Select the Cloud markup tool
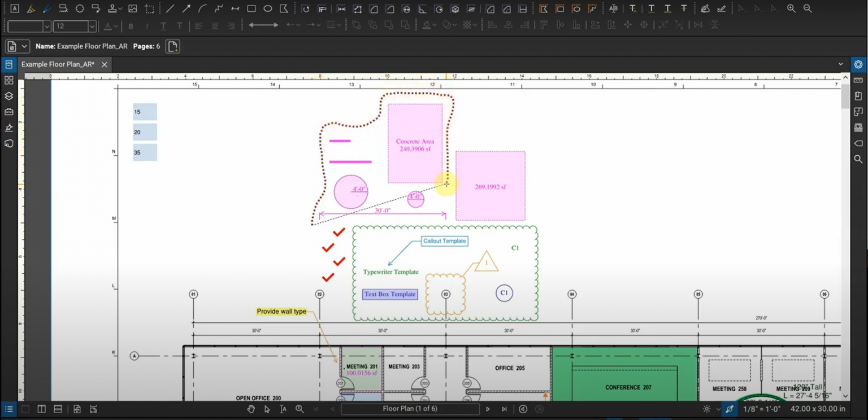Image resolution: width=868 pixels, height=420 pixels. (80, 8)
